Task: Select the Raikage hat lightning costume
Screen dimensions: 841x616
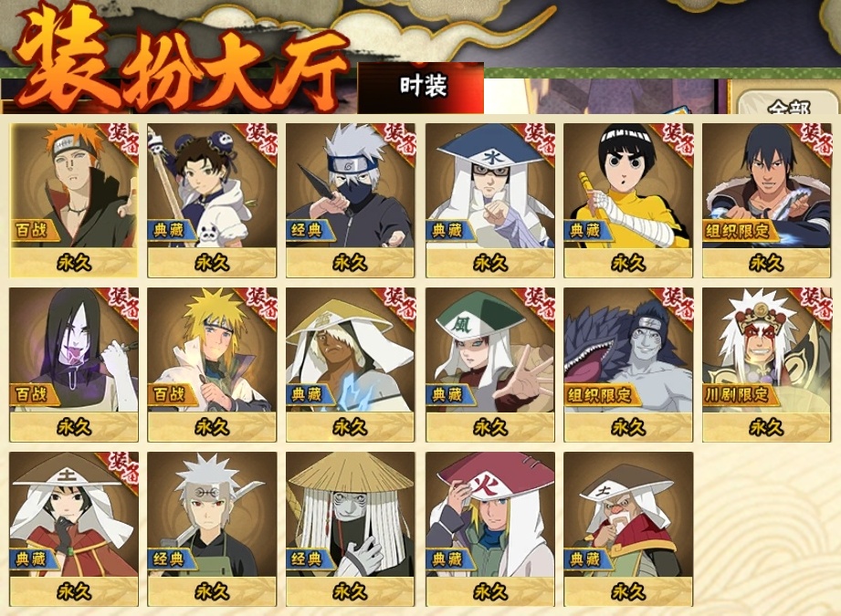Action: point(351,364)
